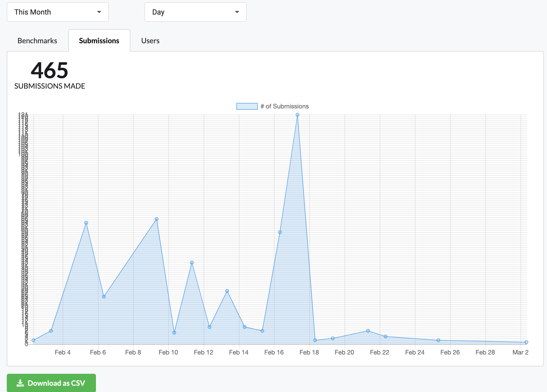The image size is (547, 392).
Task: Click the Feb 5 data point circle
Action: [x=86, y=222]
